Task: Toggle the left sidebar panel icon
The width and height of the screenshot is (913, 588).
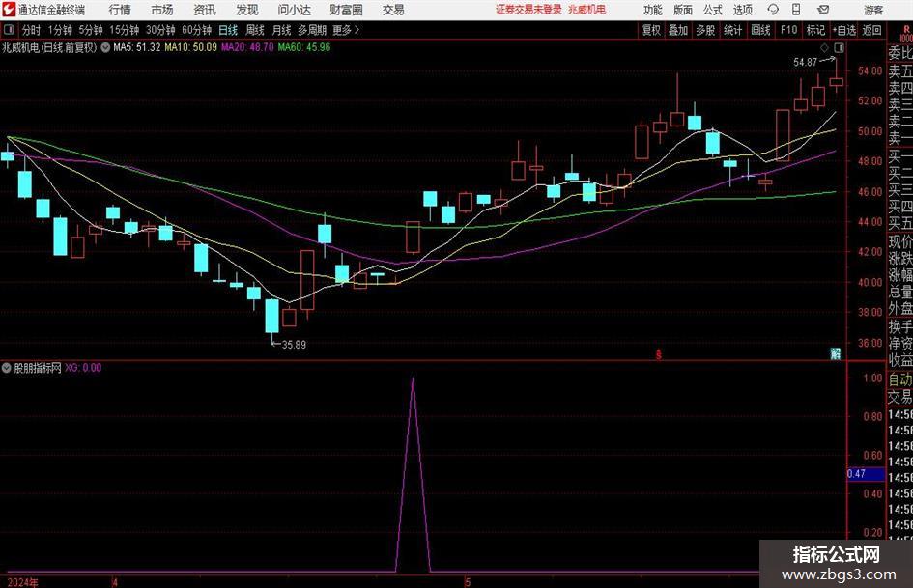Action: point(9,29)
